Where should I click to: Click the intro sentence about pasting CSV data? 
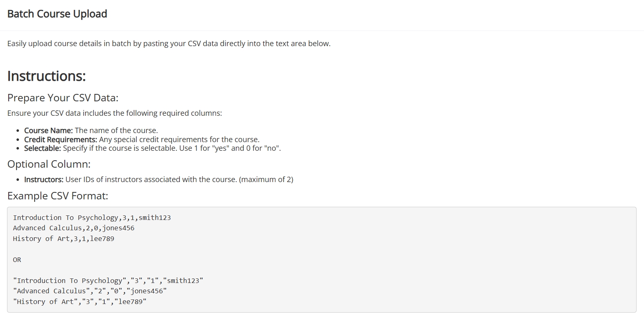(x=169, y=43)
